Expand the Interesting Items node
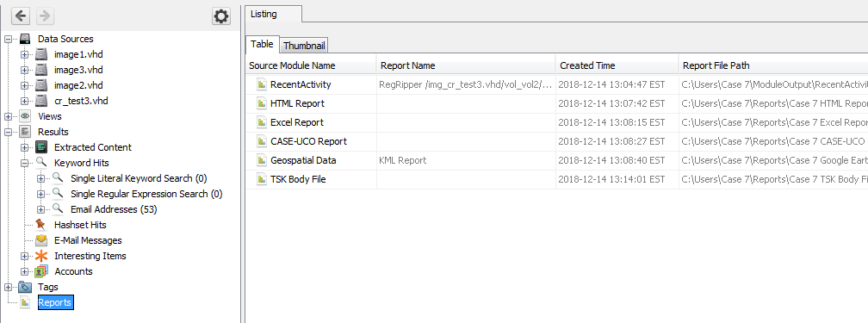 coord(24,256)
